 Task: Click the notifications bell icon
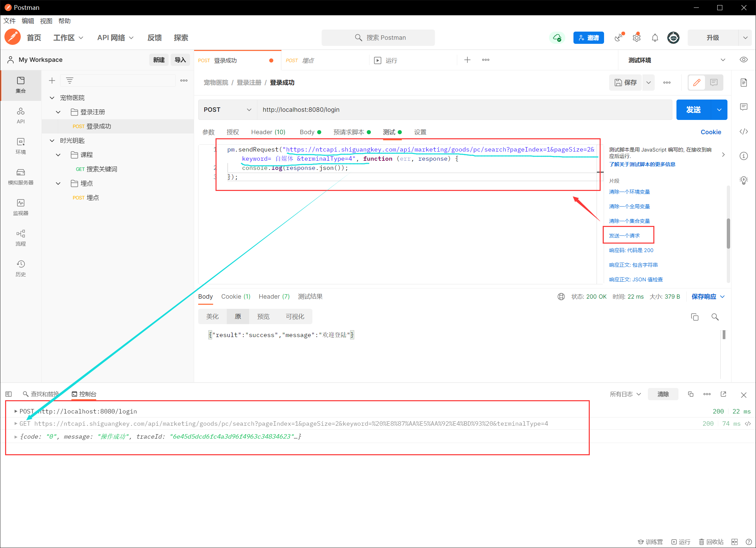pyautogui.click(x=655, y=38)
